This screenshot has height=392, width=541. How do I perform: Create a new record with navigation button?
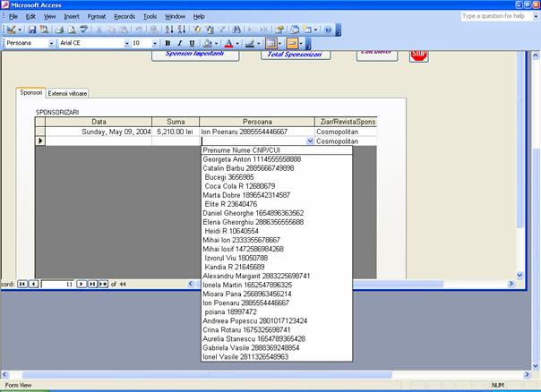pyautogui.click(x=104, y=283)
